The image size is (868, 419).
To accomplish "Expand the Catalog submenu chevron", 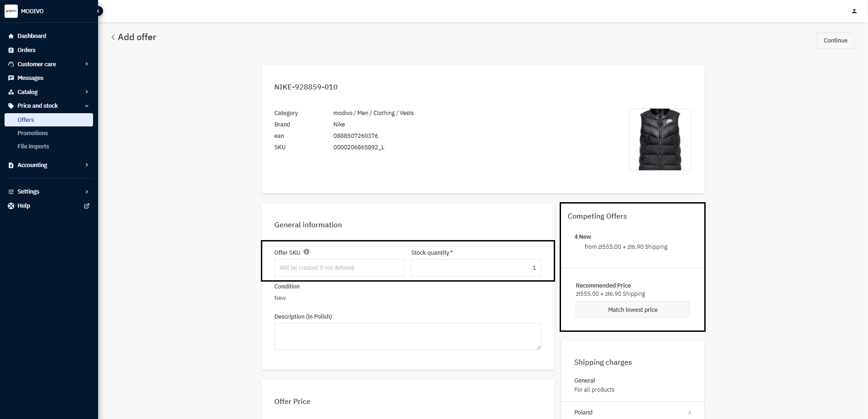I will 87,92.
